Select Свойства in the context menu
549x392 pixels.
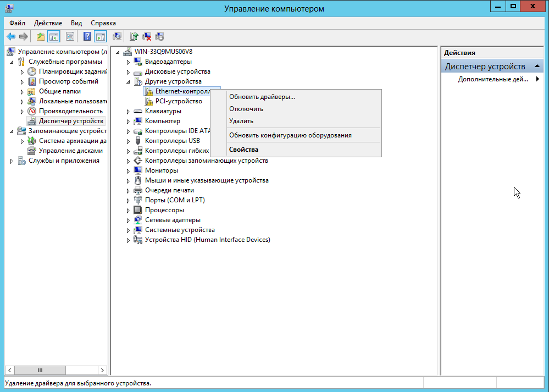[243, 150]
